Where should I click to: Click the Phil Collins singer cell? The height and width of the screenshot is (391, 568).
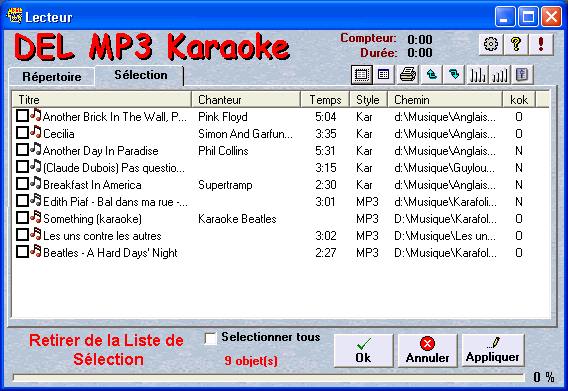coord(223,151)
